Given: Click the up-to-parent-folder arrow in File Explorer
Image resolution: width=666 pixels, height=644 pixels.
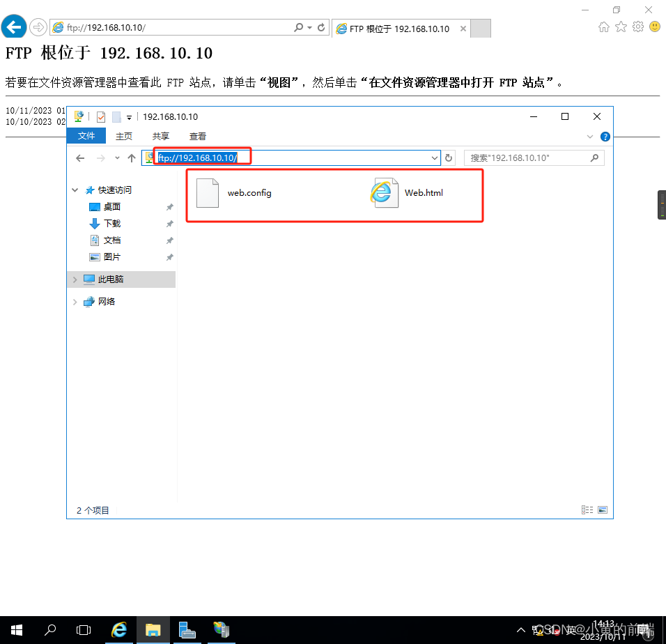Looking at the screenshot, I should [132, 158].
